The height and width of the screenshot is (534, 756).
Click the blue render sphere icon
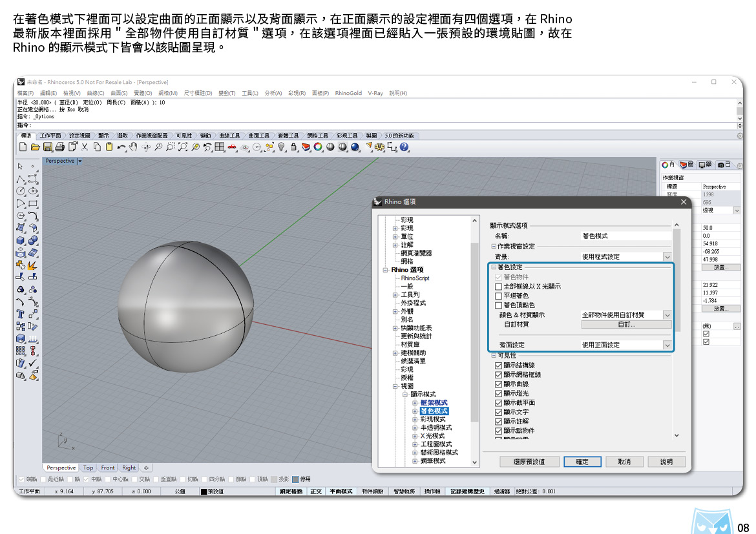click(355, 147)
